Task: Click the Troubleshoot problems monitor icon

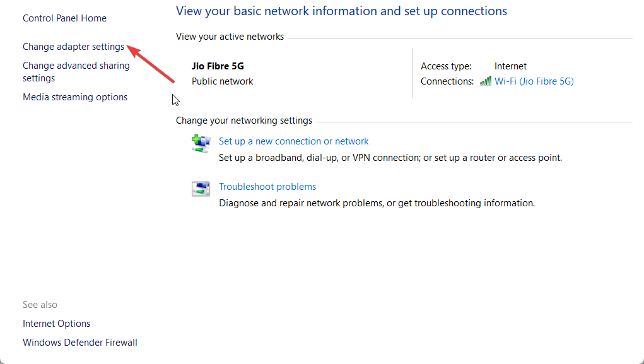Action: coord(200,189)
